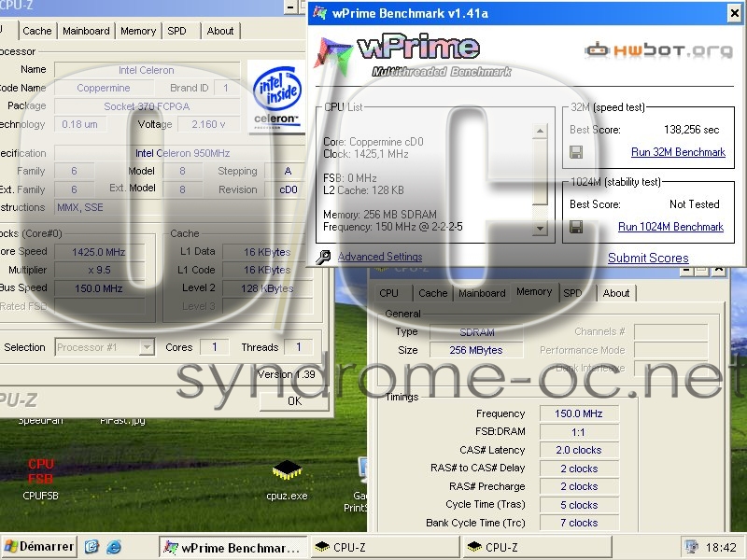Click Run 32M Benchmark link
This screenshot has width=747, height=560.
(678, 152)
